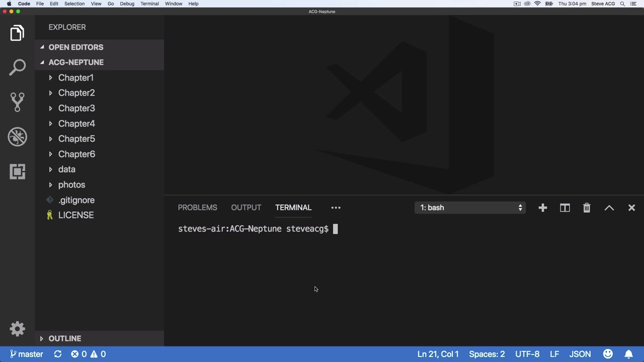Open the Edit menu
The height and width of the screenshot is (362, 644).
(x=54, y=4)
